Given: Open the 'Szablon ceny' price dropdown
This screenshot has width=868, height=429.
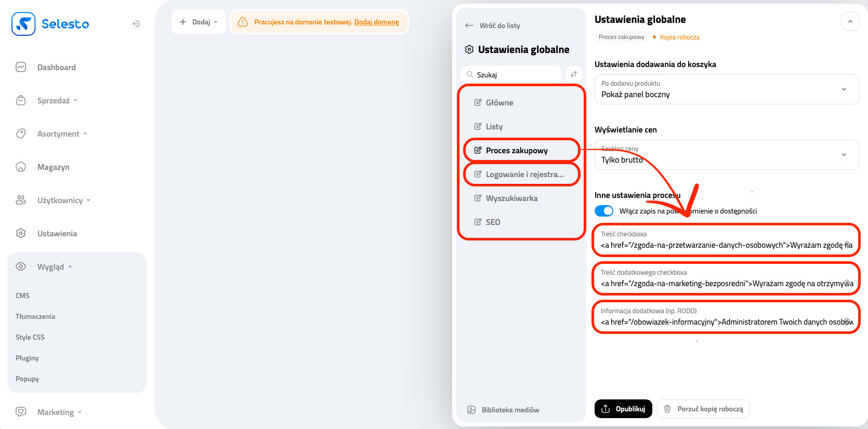Looking at the screenshot, I should (726, 155).
